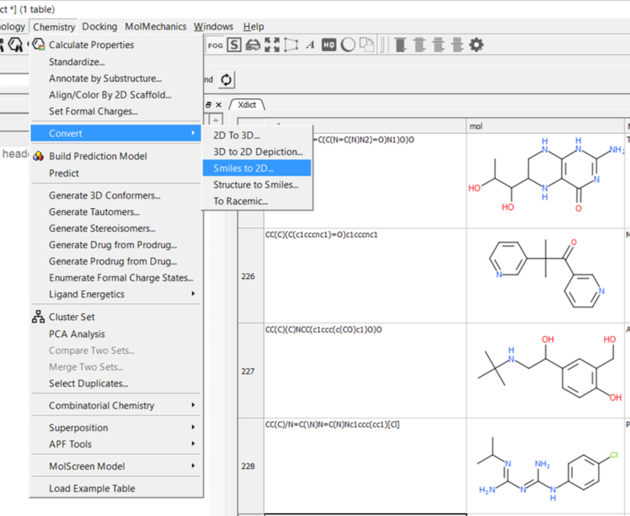Click the gear settings icon in toolbar

coord(476,45)
